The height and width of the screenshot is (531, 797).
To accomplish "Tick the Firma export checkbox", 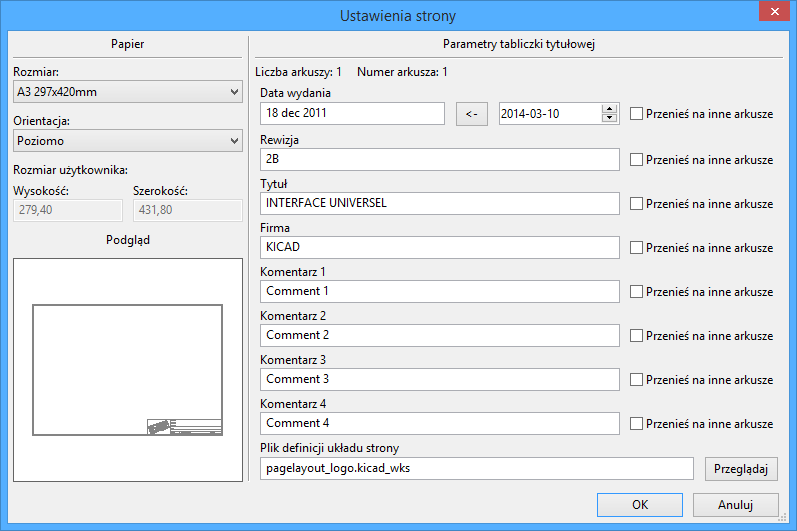I will [x=637, y=247].
